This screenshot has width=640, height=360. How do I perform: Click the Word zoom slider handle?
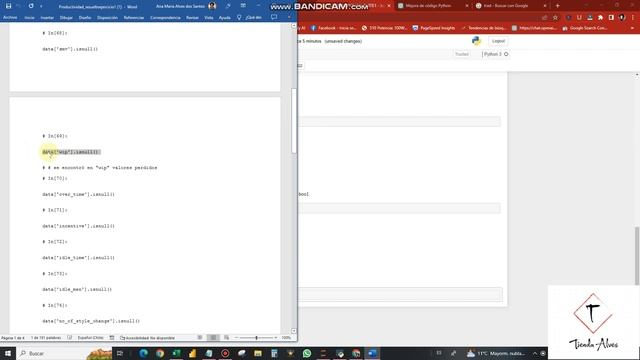[256, 338]
